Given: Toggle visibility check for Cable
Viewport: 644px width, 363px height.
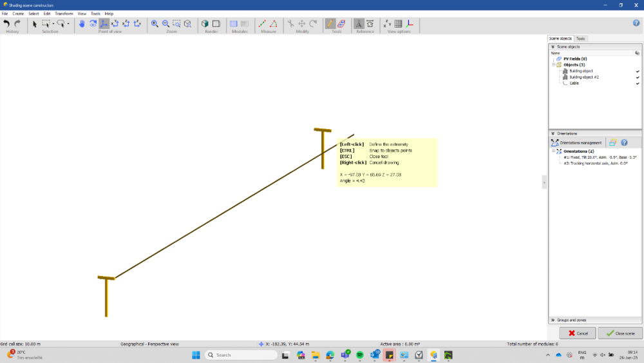Looking at the screenshot, I should coord(638,83).
